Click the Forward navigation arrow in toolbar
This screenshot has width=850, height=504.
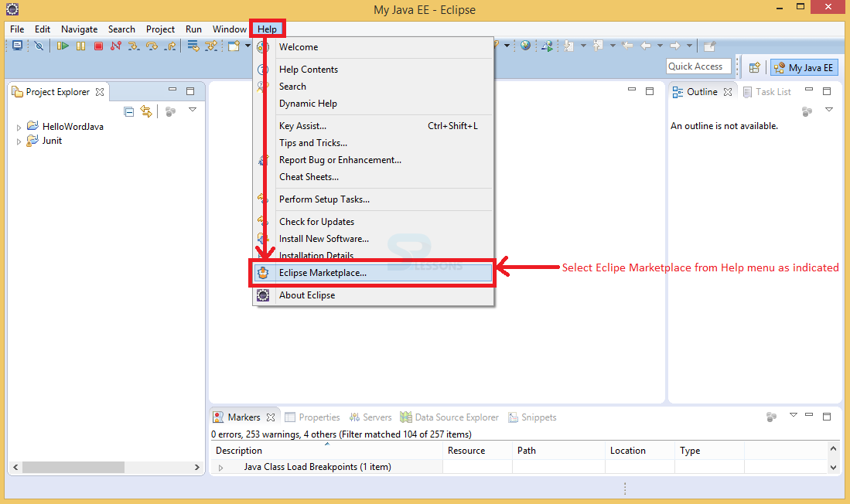(x=675, y=46)
